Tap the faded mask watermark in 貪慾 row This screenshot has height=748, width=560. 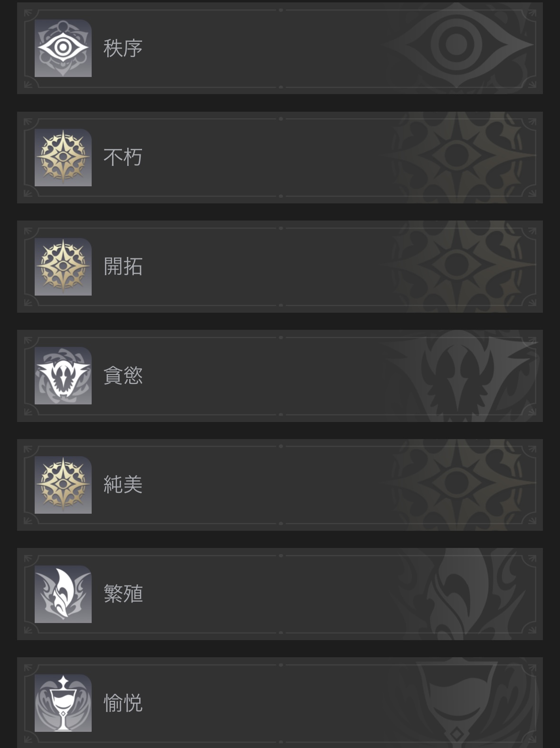point(458,375)
